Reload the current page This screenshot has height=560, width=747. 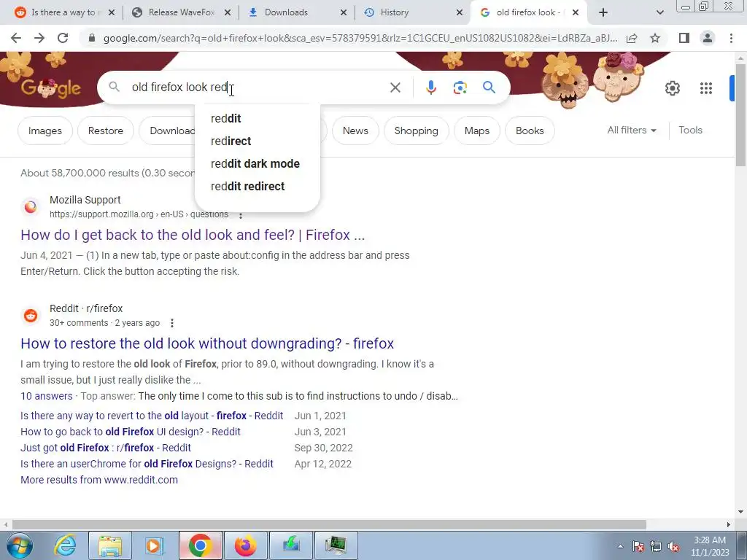tap(63, 38)
